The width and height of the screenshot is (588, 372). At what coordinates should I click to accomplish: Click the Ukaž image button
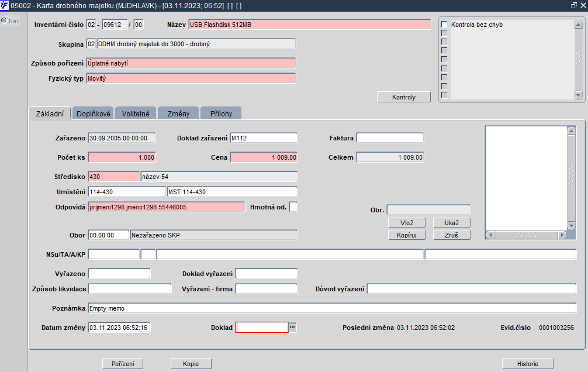click(x=452, y=223)
